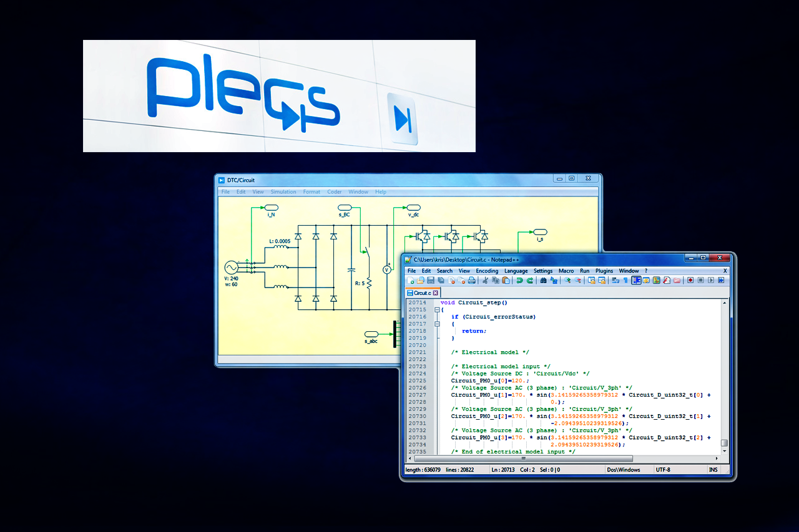The height and width of the screenshot is (532, 799).
Task: Run macro multiple times icon
Action: coord(721,281)
